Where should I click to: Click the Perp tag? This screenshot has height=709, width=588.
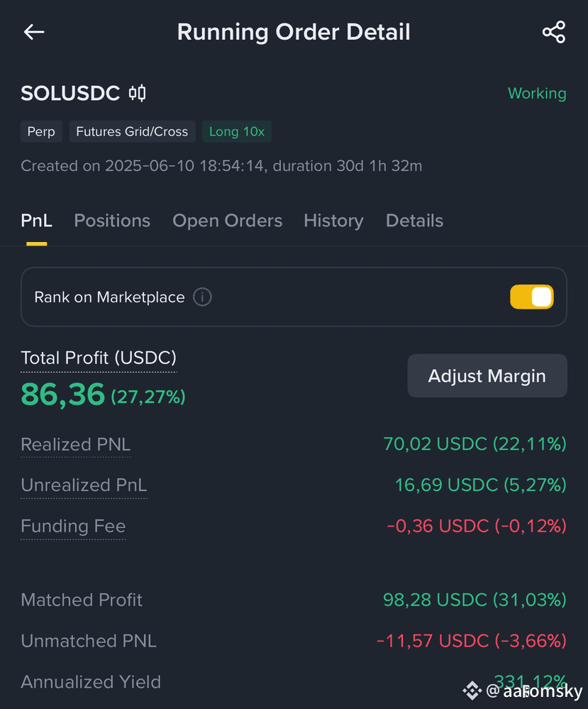[x=41, y=131]
